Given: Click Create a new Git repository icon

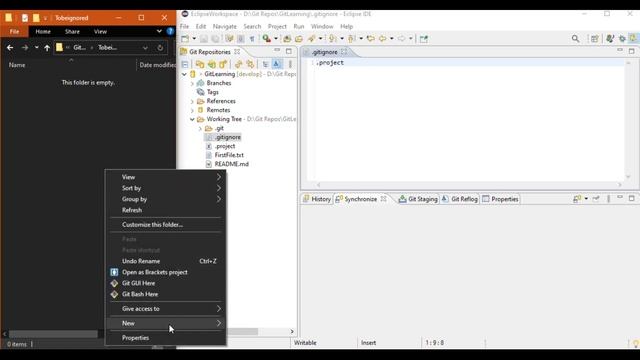Looking at the screenshot, I should (223, 64).
